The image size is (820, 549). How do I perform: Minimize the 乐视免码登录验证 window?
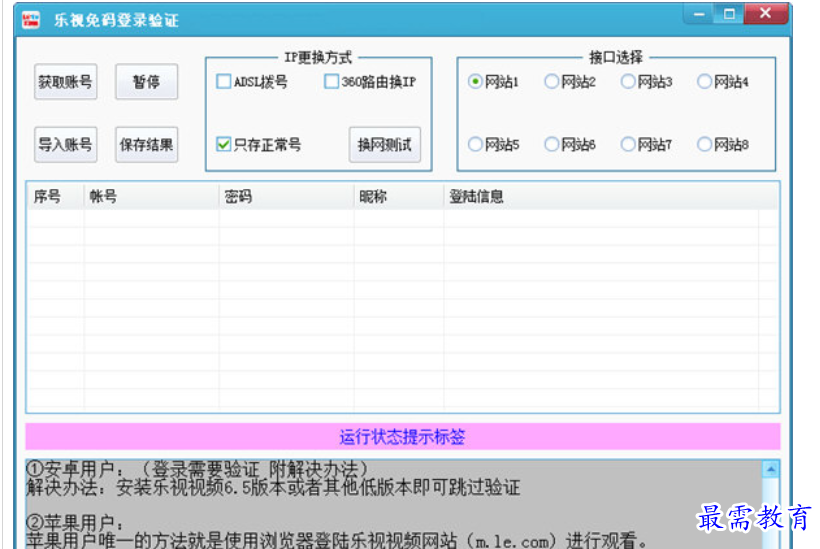click(x=699, y=14)
